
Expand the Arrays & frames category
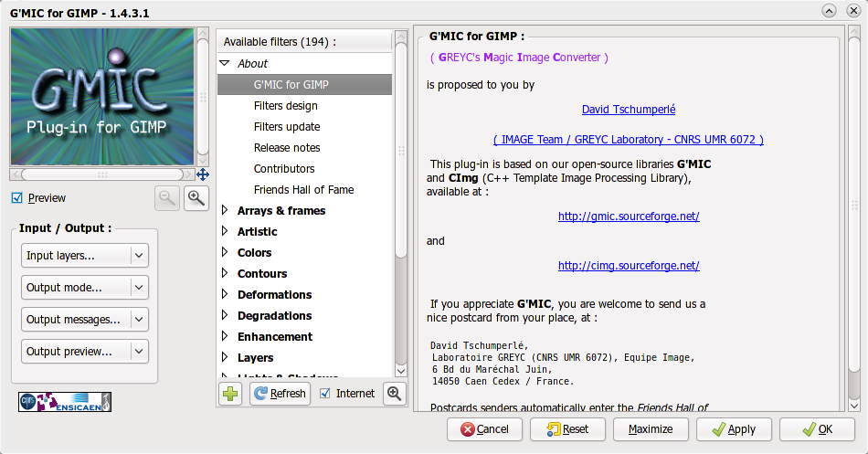click(x=225, y=210)
